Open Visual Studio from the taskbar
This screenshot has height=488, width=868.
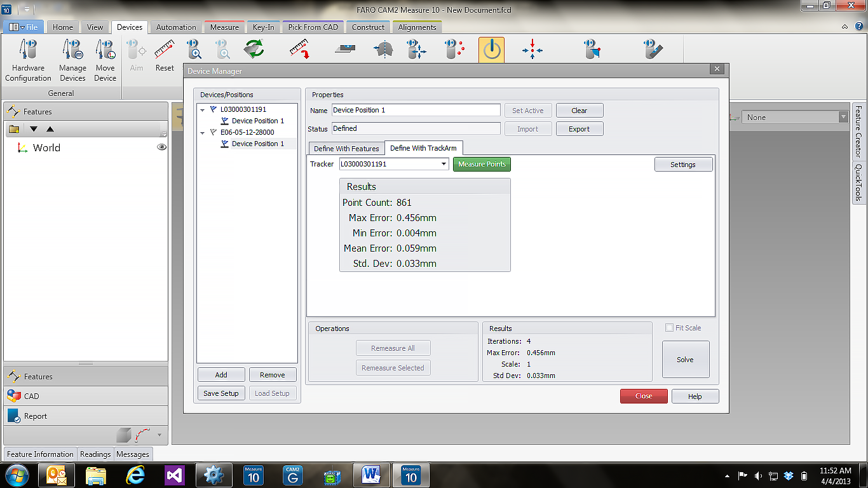[175, 475]
